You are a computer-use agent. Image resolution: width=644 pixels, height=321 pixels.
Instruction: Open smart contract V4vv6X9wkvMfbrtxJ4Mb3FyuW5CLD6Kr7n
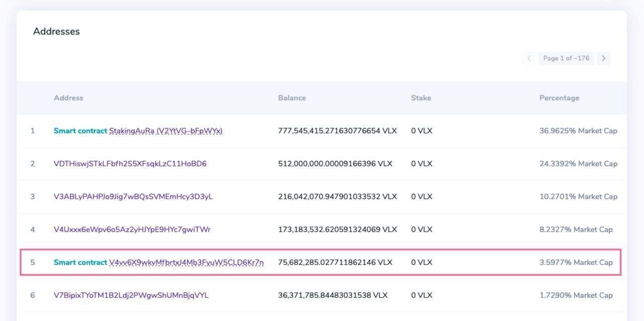coord(186,262)
